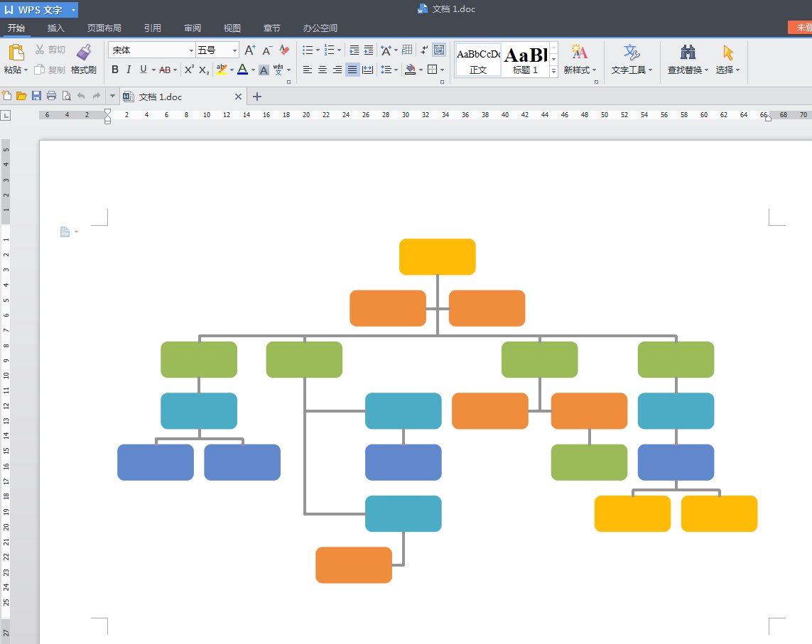This screenshot has height=644, width=812.
Task: Apply subscript formatting
Action: [x=204, y=70]
